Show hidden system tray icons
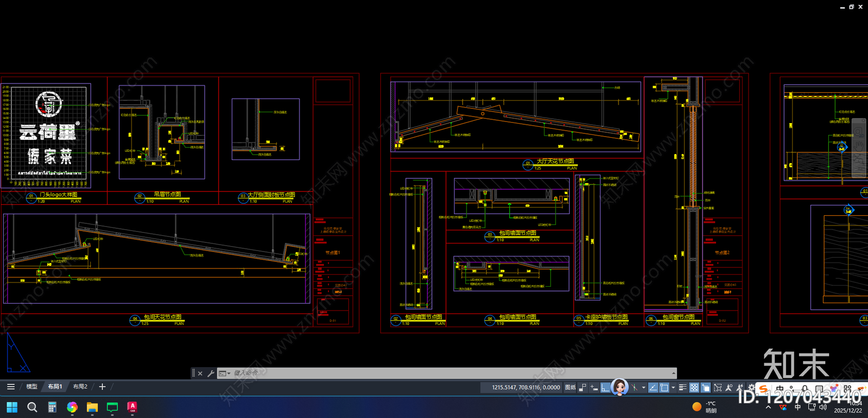Image resolution: width=868 pixels, height=418 pixels. [768, 407]
